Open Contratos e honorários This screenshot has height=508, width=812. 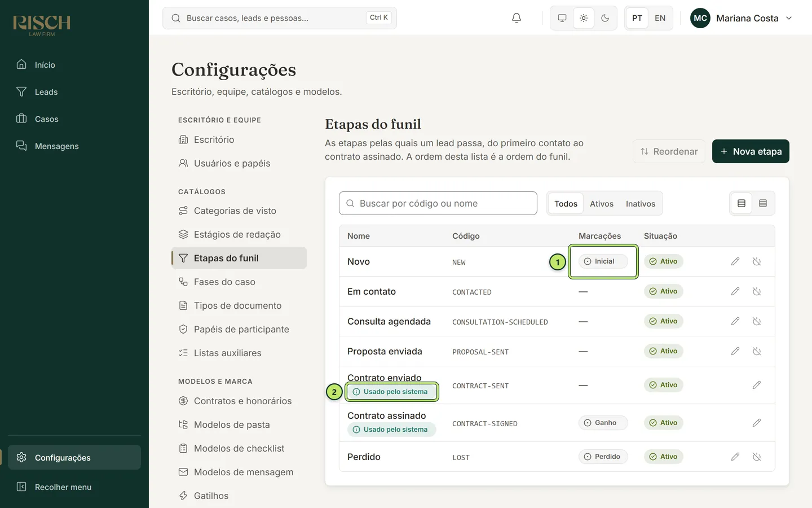click(239, 401)
